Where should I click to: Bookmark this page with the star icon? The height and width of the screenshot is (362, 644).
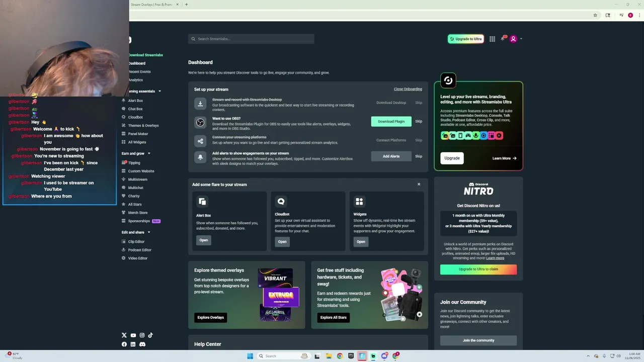(x=595, y=16)
